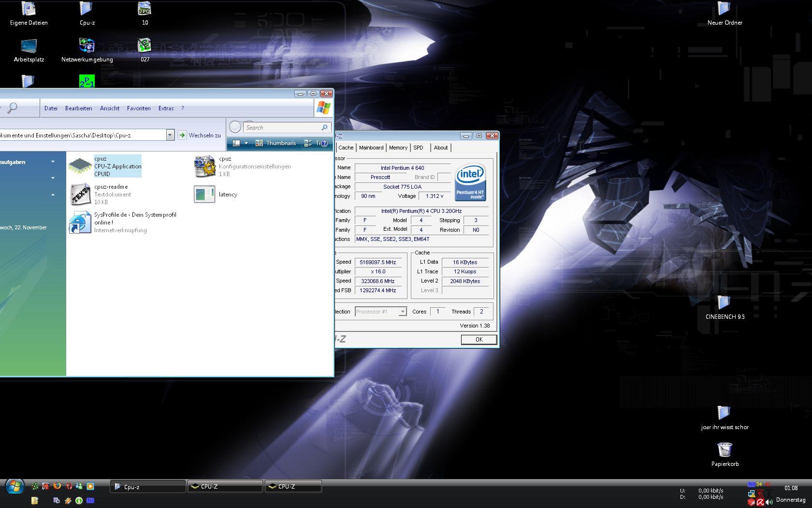Launch Firefox from quick launch bar
This screenshot has height=508, width=812.
[57, 486]
